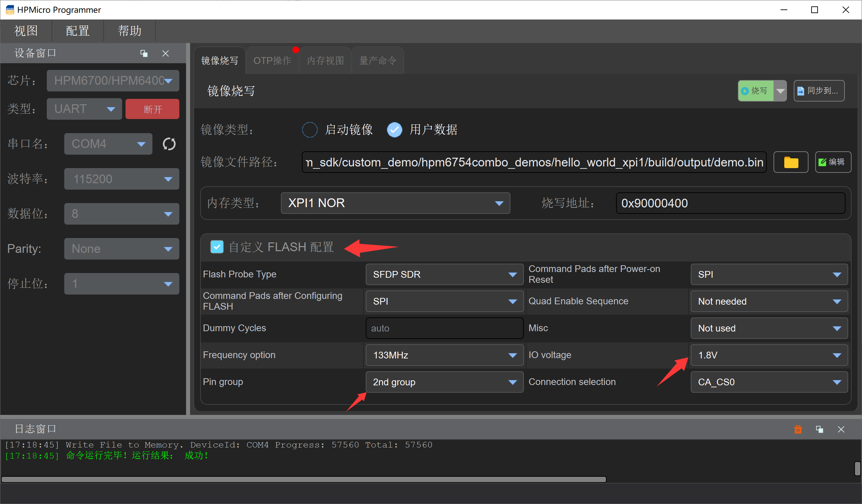Image resolution: width=862 pixels, height=504 pixels.
Task: Click the 编辑 edit button
Action: click(x=833, y=162)
